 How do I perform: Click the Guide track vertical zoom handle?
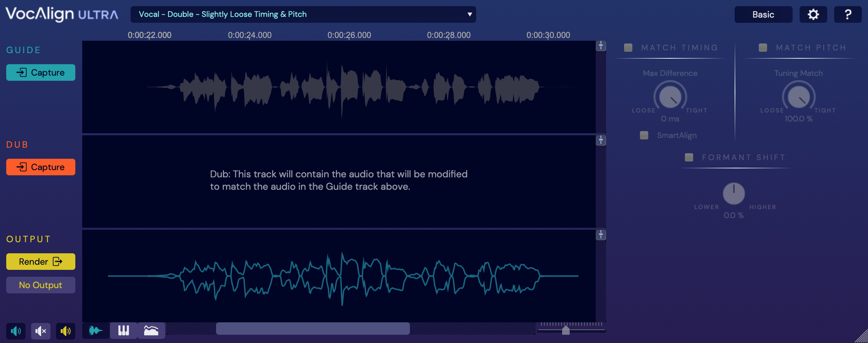point(601,46)
